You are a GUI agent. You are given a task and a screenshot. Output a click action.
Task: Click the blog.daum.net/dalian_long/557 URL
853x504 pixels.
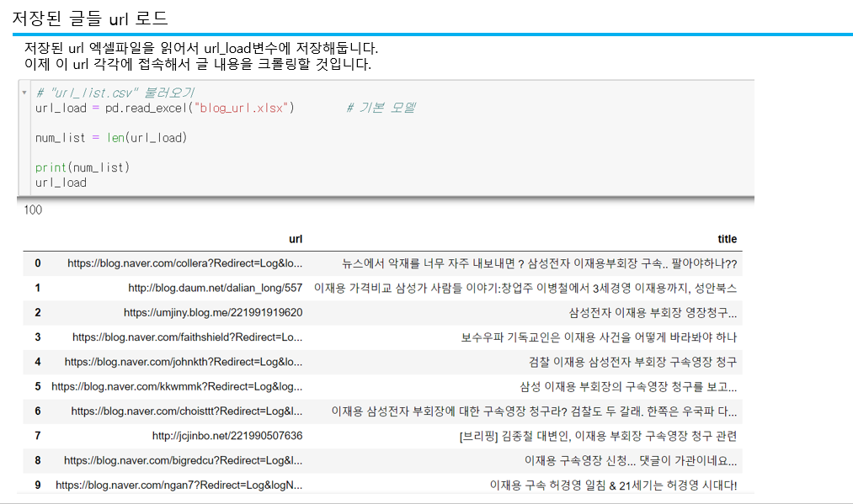tap(216, 288)
